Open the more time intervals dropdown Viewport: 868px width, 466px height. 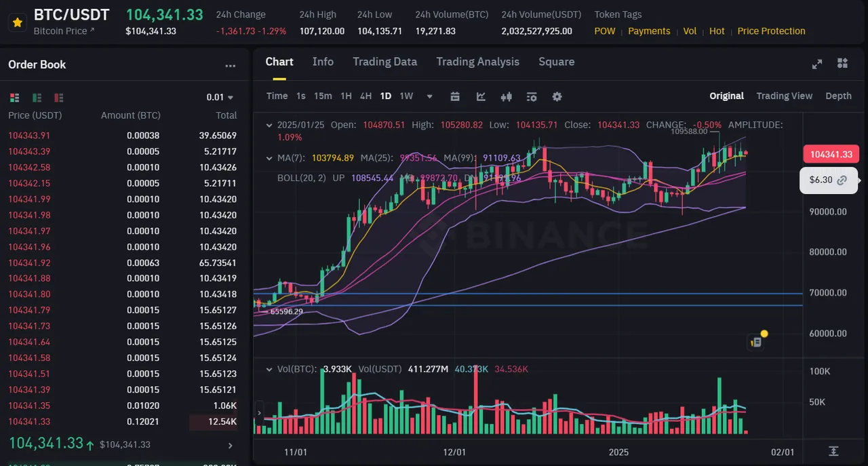click(x=429, y=96)
